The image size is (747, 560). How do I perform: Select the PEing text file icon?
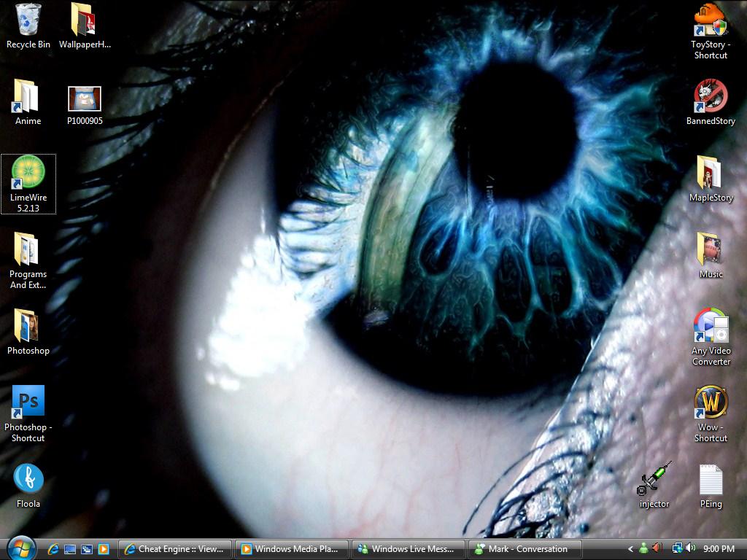[711, 480]
